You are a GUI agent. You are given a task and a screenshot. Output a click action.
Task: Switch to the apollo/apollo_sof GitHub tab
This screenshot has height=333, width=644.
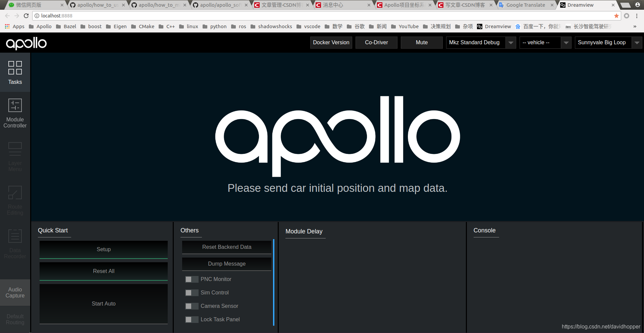[220, 5]
